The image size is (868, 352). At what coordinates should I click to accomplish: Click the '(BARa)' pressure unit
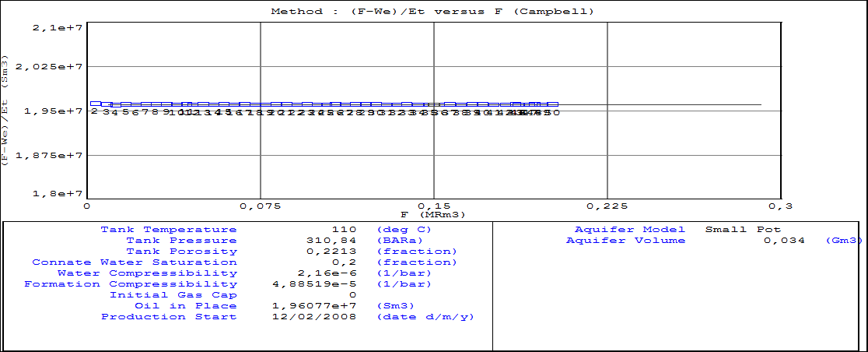(x=400, y=241)
